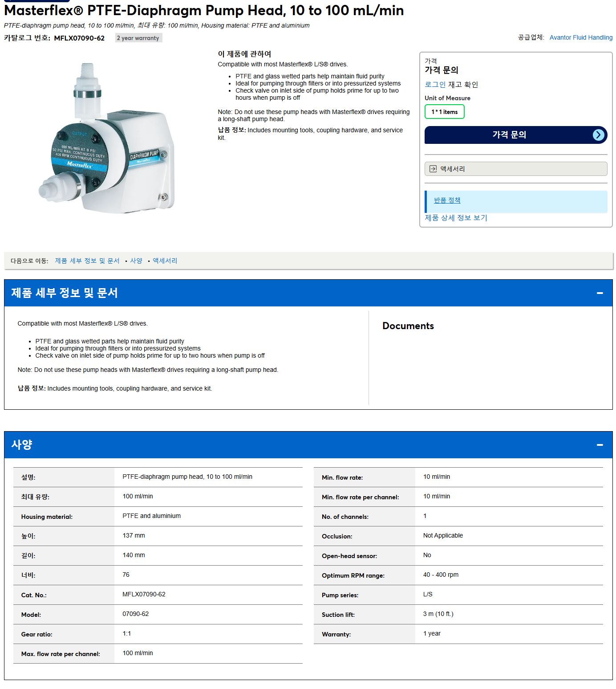Select the 1 * 1 items unit option
Viewport: 616px width, 689px height.
coord(445,112)
